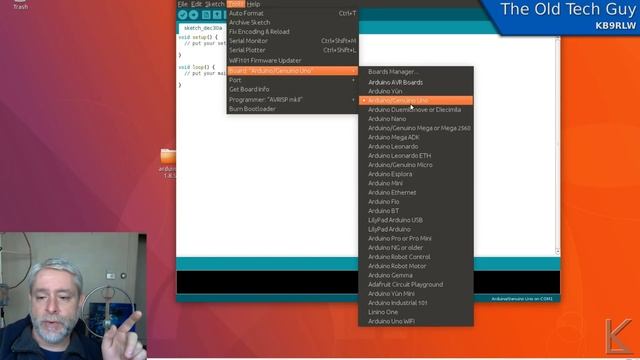Open the Trash icon on the desktop
Screen dimensions: 640x360
pyautogui.click(x=20, y=4)
